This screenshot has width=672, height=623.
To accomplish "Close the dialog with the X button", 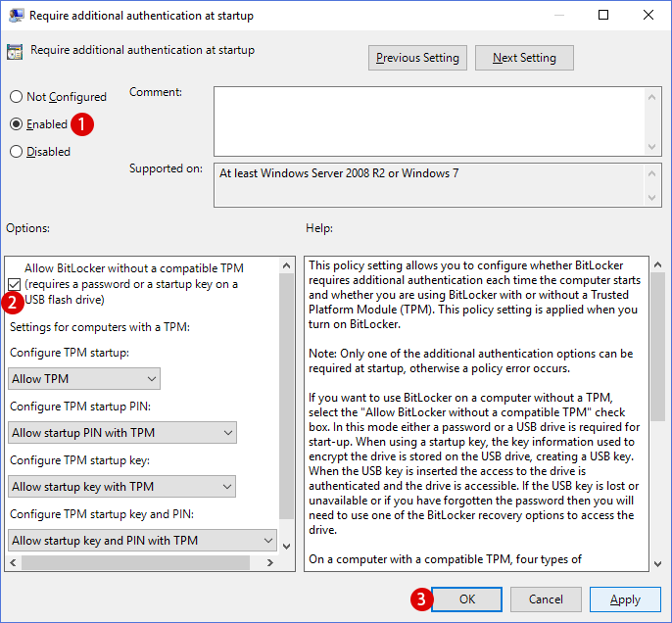I will tap(648, 15).
